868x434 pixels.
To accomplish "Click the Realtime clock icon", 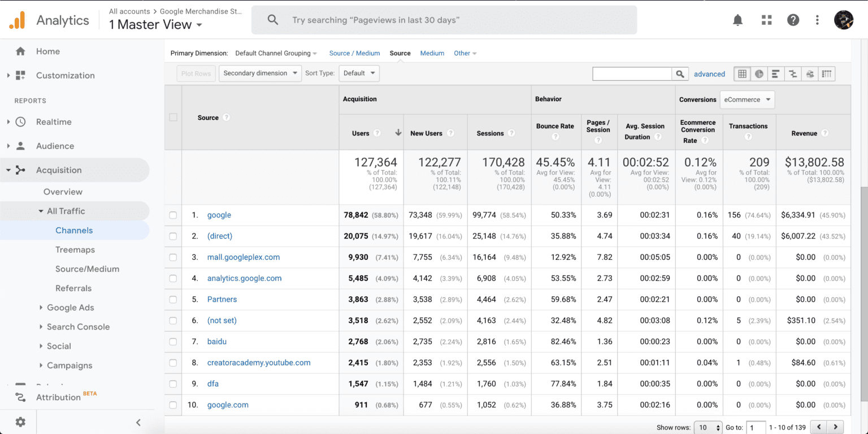I will click(x=20, y=122).
